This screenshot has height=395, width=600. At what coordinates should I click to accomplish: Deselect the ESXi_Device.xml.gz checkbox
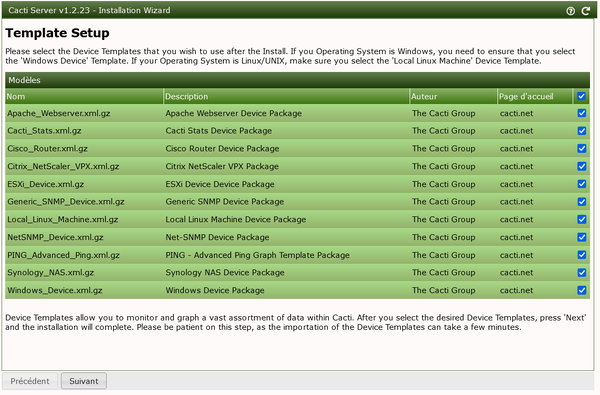(x=582, y=184)
